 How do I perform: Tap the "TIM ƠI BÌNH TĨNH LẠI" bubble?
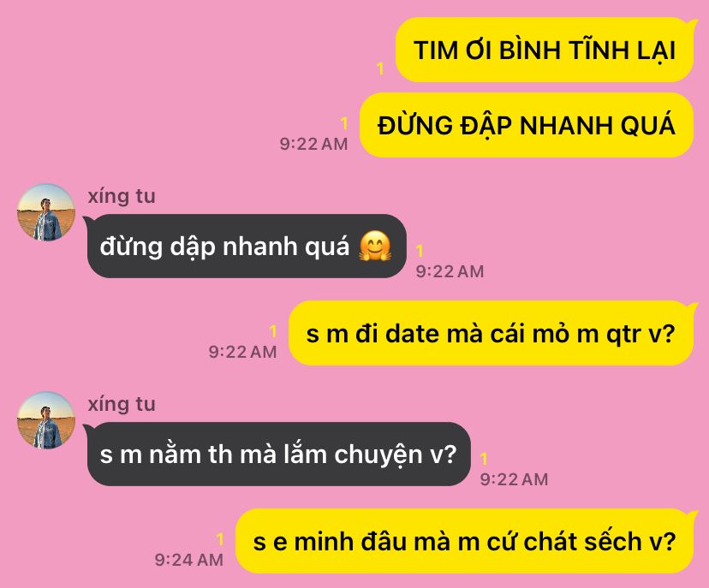point(545,50)
